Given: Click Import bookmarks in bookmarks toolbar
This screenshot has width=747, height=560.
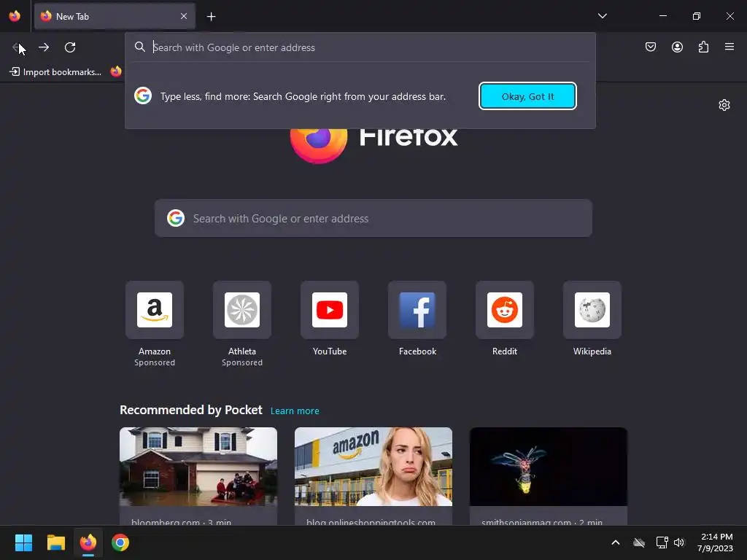Looking at the screenshot, I should click(55, 72).
